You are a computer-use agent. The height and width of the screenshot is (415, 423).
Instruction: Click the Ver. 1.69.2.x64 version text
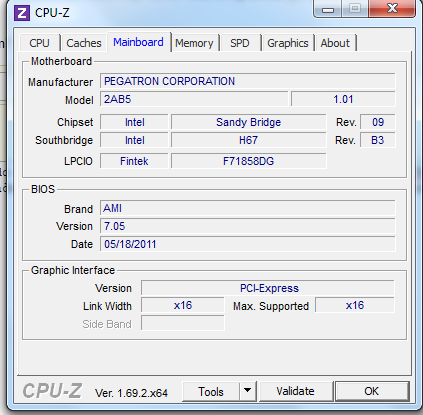click(x=131, y=393)
